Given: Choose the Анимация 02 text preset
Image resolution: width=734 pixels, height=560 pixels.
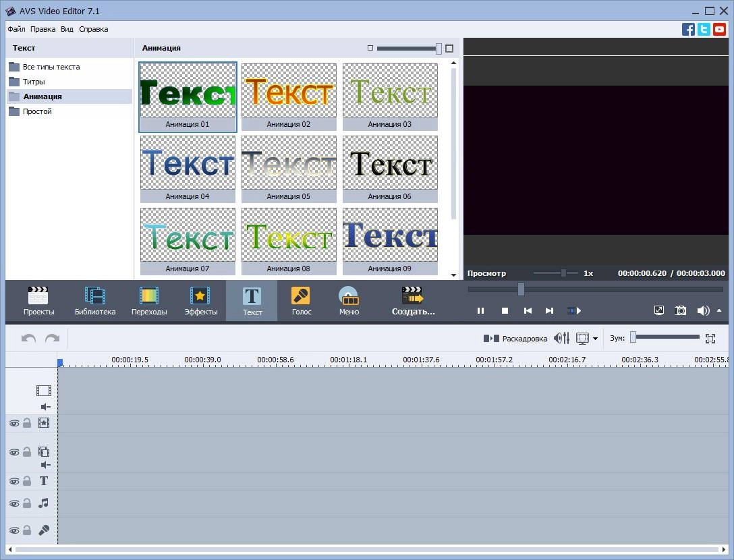Looking at the screenshot, I should pyautogui.click(x=289, y=97).
